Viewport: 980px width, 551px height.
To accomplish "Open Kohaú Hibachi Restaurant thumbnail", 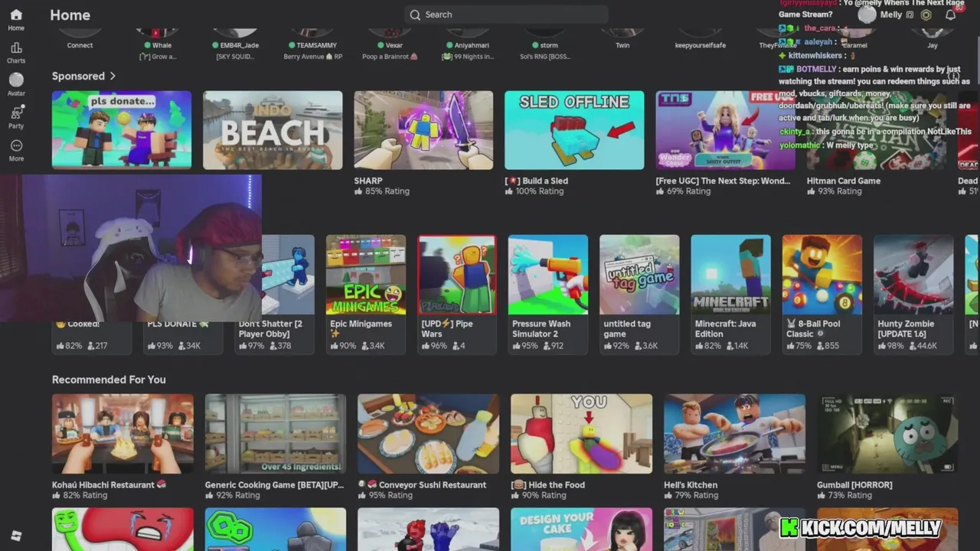I will coord(122,434).
